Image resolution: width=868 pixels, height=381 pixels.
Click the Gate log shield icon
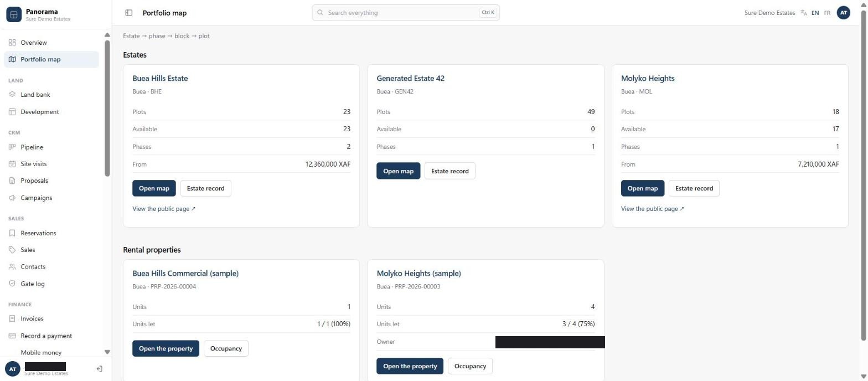coord(12,284)
